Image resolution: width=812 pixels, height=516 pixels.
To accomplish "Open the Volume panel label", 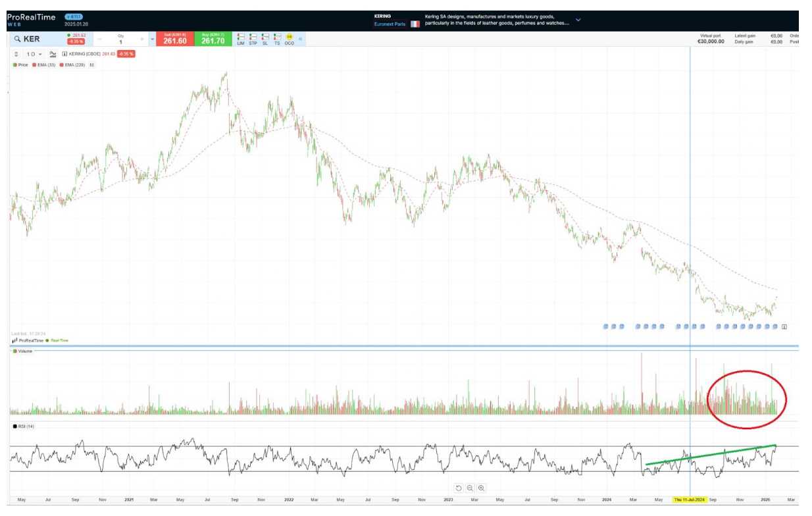I will pyautogui.click(x=23, y=351).
